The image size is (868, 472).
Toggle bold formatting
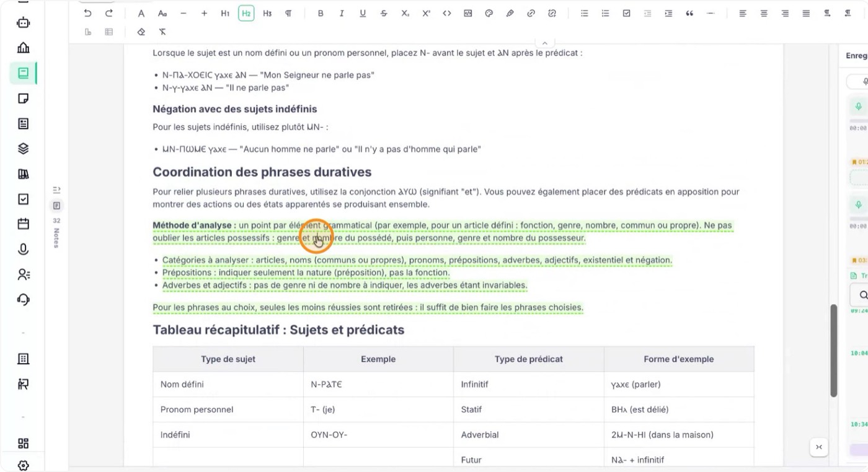click(321, 14)
